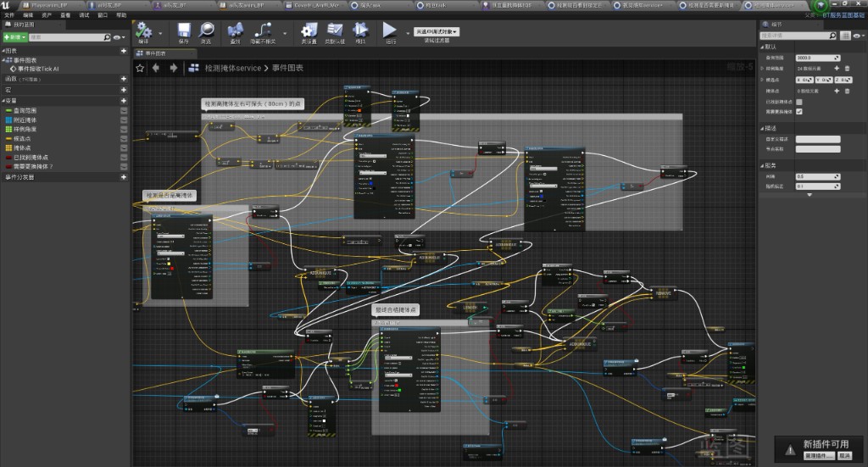868x467 pixels.
Task: Open the 编辑 menu
Action: [x=28, y=15]
